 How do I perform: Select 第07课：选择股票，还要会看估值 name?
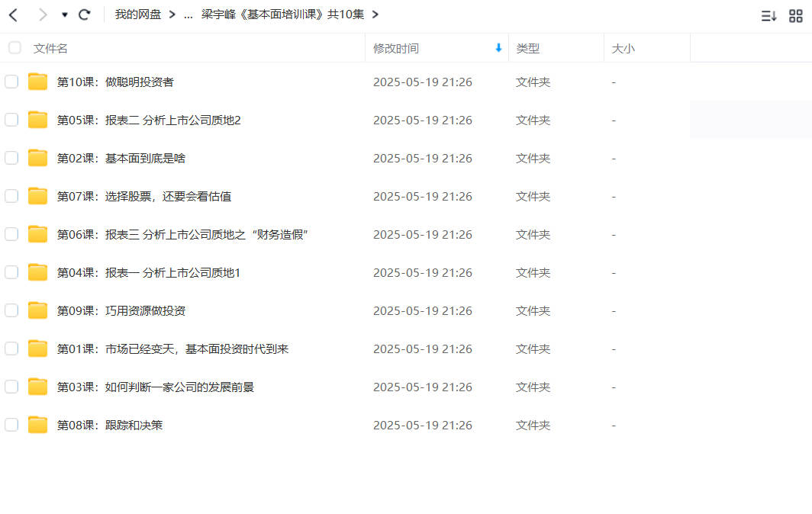pos(144,196)
